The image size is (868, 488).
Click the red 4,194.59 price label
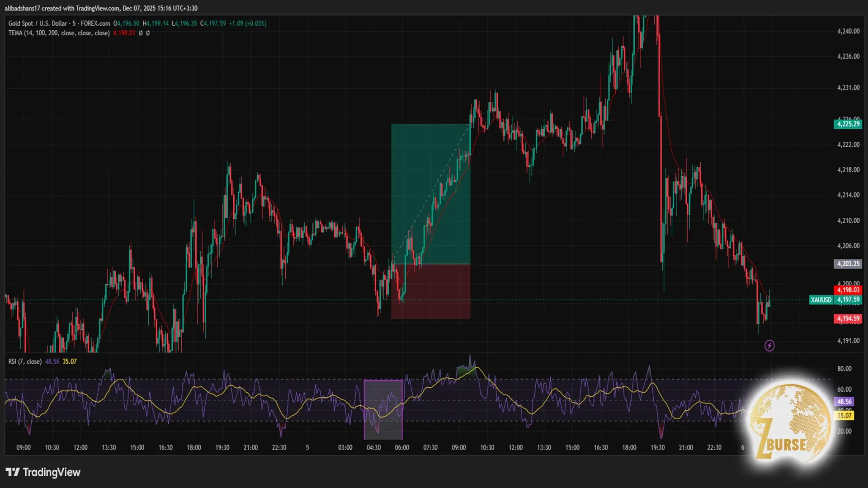848,319
